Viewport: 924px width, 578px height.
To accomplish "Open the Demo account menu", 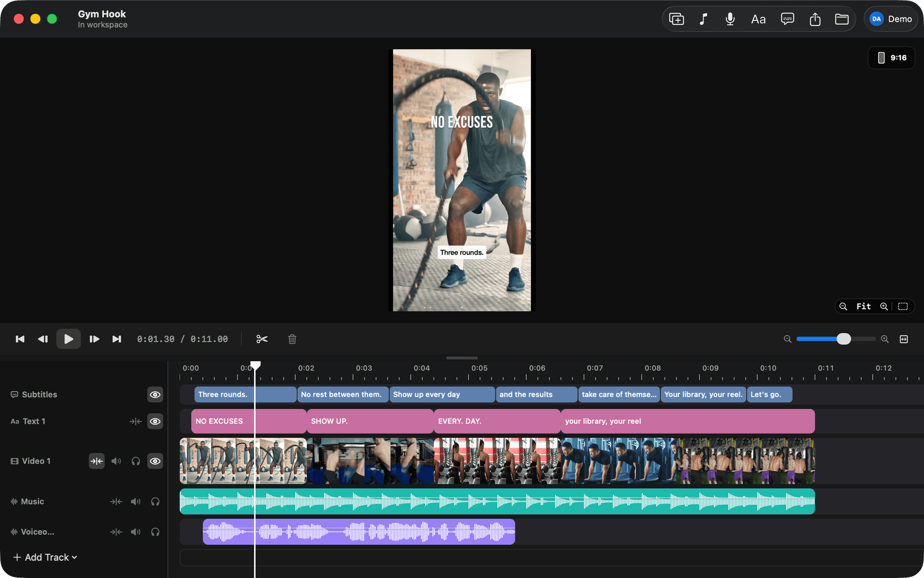I will click(x=891, y=19).
